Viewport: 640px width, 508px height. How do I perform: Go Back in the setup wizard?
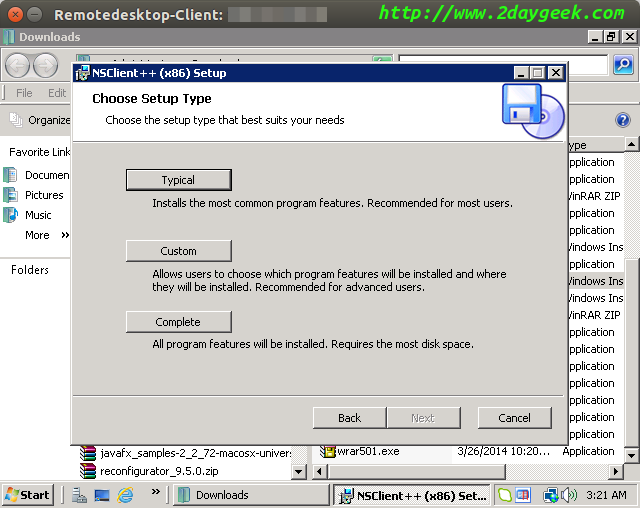(349, 418)
